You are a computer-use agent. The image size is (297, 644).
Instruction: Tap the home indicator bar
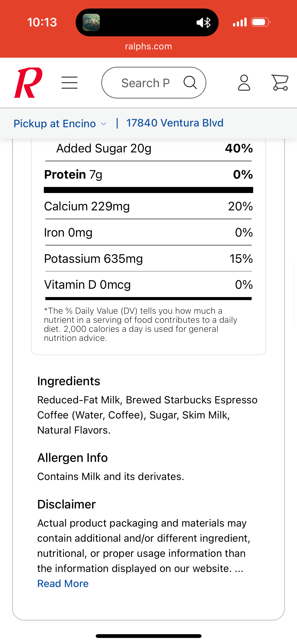coord(148,636)
